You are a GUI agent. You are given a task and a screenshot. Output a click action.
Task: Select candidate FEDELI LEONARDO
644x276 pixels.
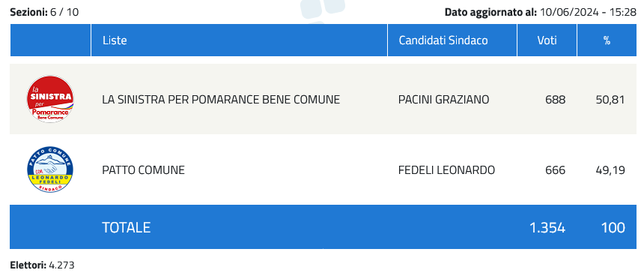(x=446, y=170)
